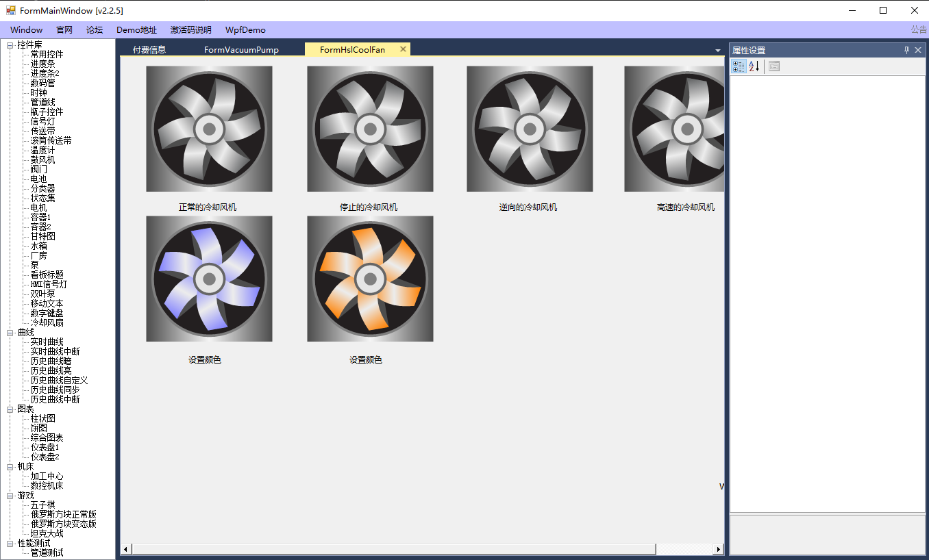Click 公告 link in menu bar
Screen dimensions: 929x560
[x=918, y=30]
